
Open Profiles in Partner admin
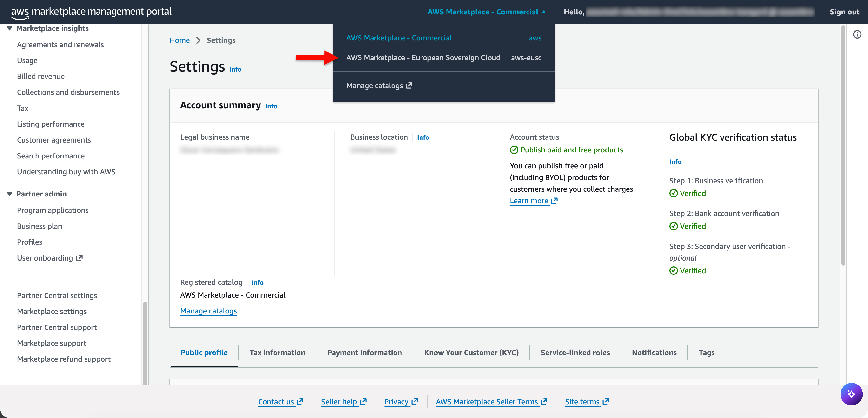(30, 242)
